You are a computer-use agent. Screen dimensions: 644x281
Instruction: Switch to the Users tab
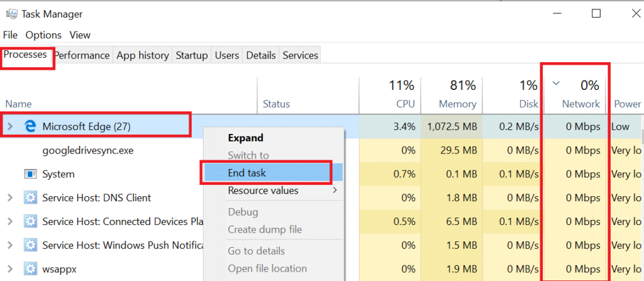tap(227, 55)
